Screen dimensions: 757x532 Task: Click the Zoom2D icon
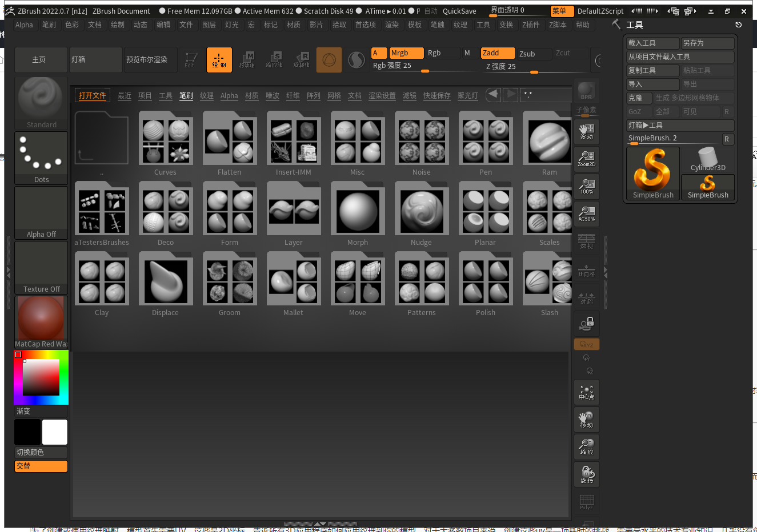[587, 159]
